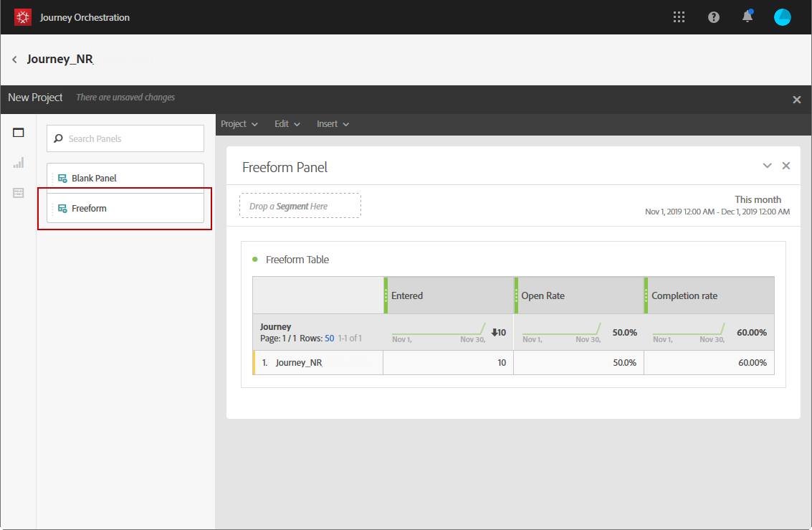Viewport: 812px width, 530px height.
Task: Click the Completion rate column green handle
Action: point(646,295)
